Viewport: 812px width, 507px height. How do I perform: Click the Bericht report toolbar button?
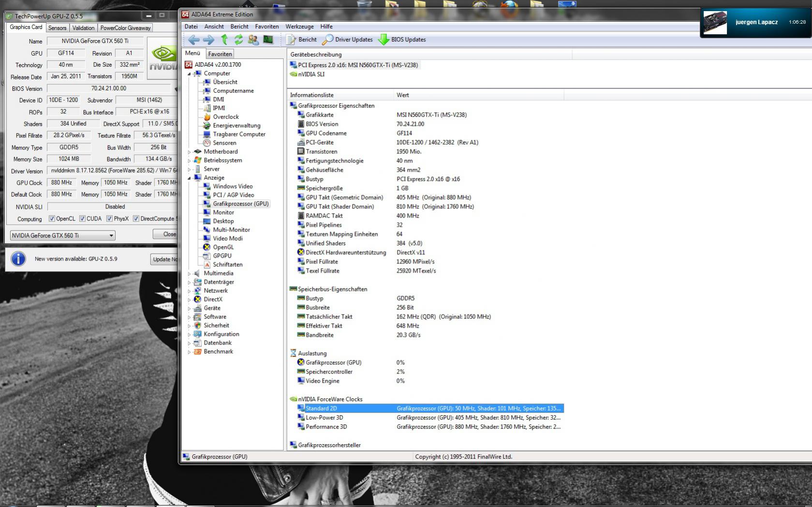pos(301,40)
